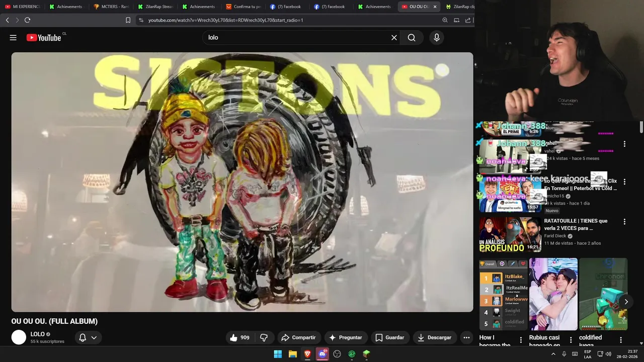Go back with the browser back arrow

[x=7, y=20]
